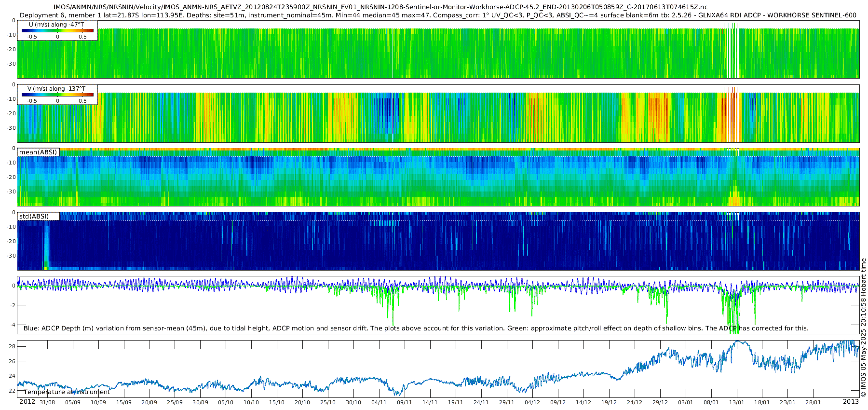Click the U velocity colorbar legend

[x=57, y=30]
